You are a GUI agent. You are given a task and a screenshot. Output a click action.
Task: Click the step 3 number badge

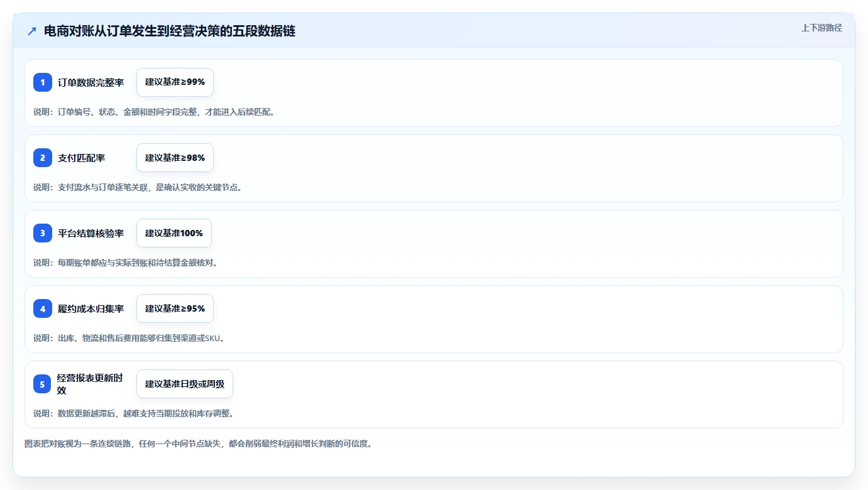43,233
